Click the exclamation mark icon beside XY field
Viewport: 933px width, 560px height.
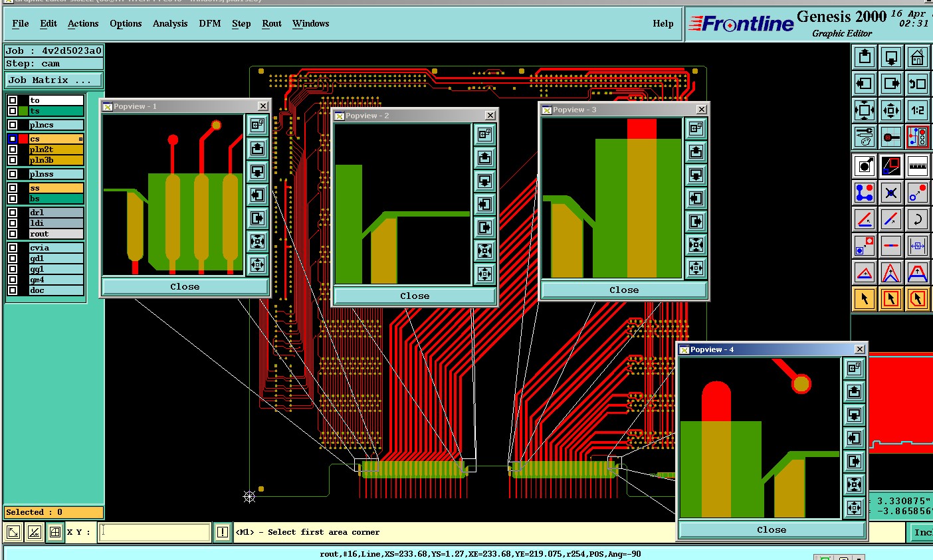tap(223, 532)
